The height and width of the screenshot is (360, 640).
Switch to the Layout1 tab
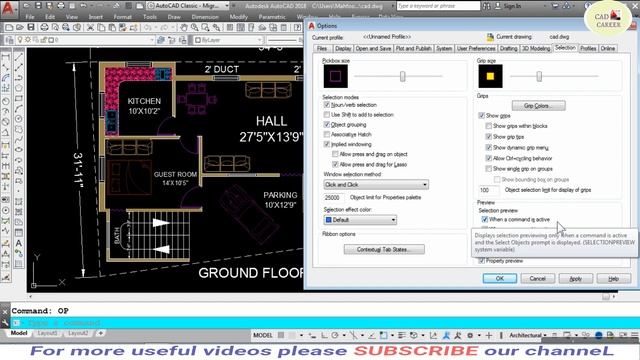point(47,333)
